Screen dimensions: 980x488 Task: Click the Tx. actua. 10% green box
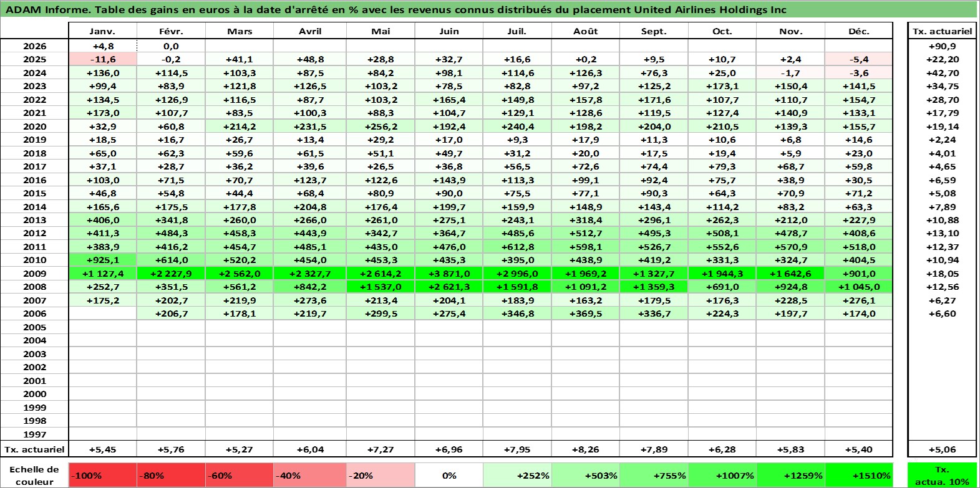(942, 475)
